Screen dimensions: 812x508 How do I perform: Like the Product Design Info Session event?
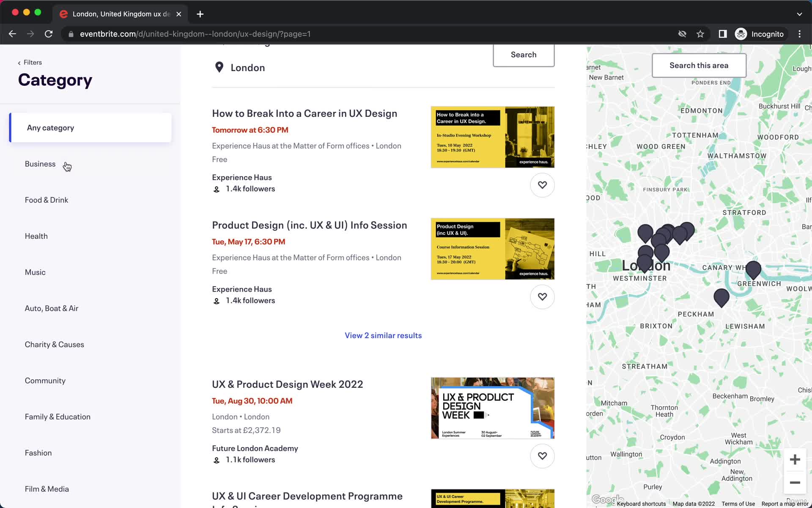tap(542, 297)
